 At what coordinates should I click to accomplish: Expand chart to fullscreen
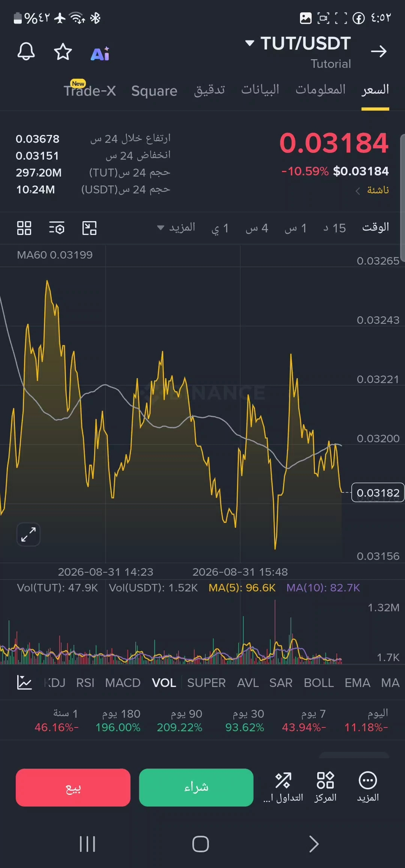pos(28,534)
